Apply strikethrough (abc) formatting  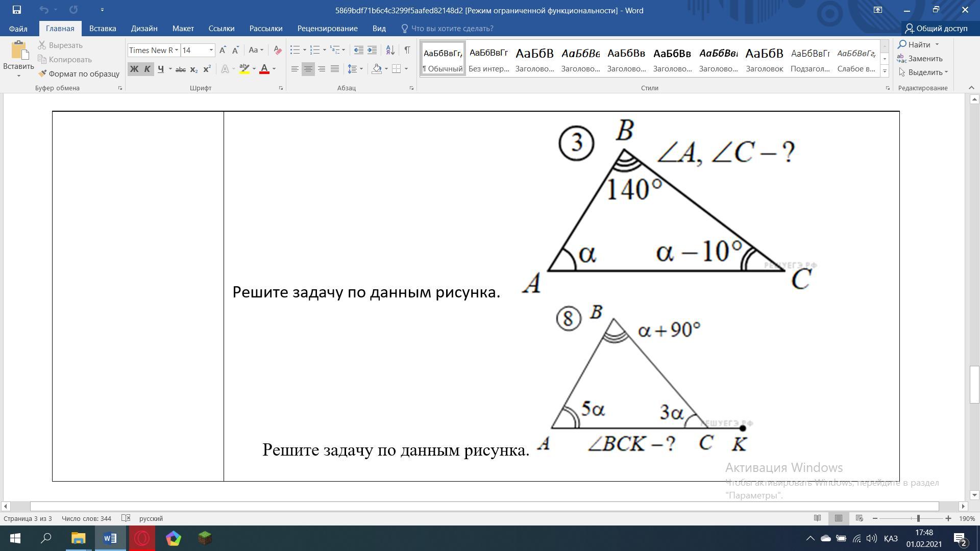[x=180, y=69]
